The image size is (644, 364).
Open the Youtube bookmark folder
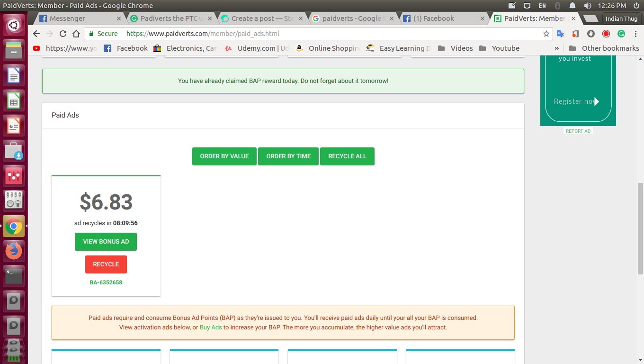499,48
